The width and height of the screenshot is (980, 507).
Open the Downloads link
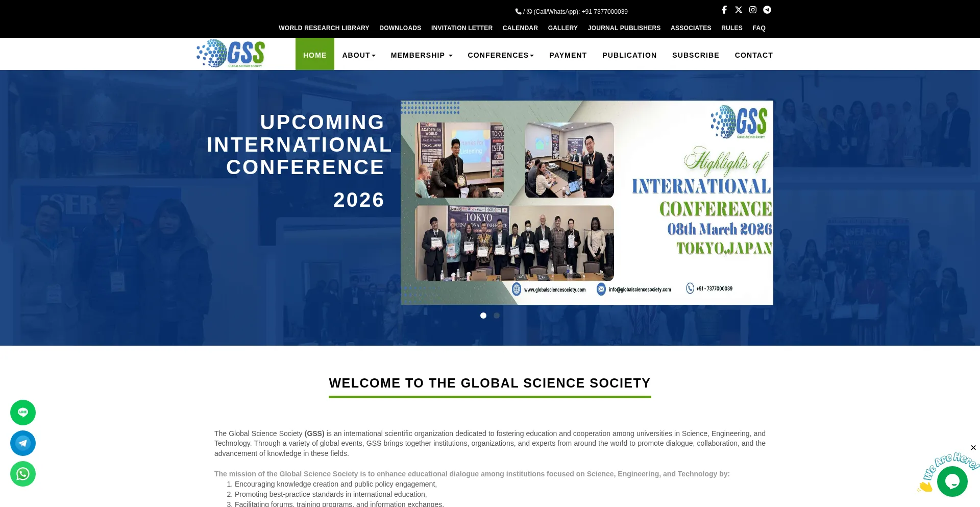[x=400, y=28]
